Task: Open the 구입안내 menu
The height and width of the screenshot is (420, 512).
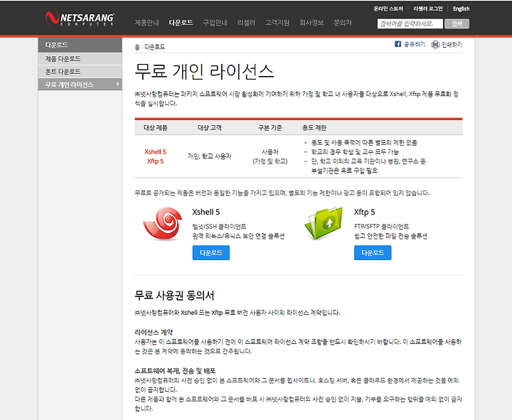Action: click(x=215, y=23)
